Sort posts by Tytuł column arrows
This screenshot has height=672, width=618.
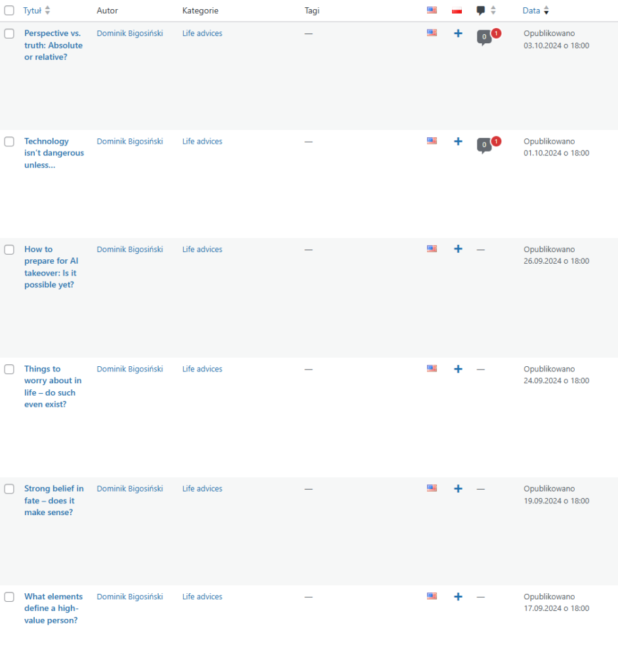[x=47, y=10]
